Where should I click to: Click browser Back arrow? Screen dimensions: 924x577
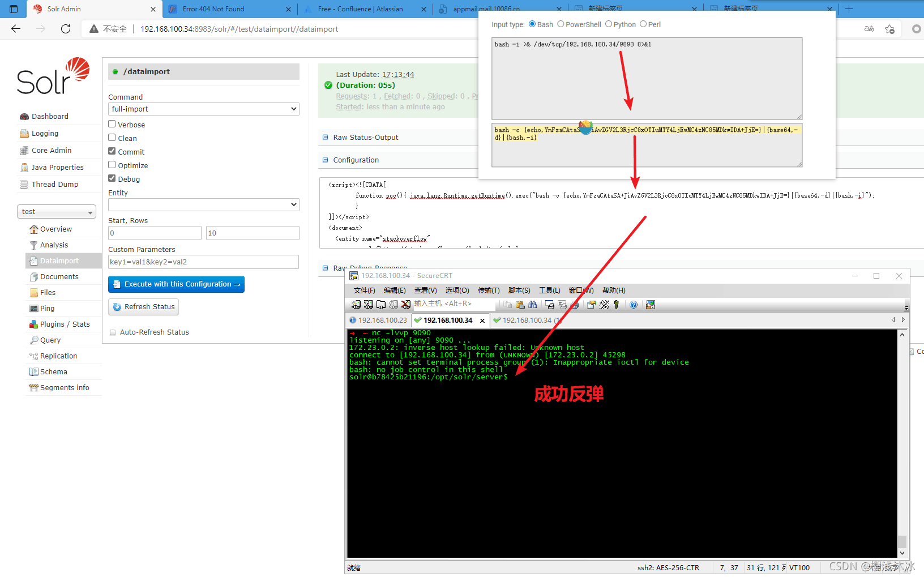(16, 29)
